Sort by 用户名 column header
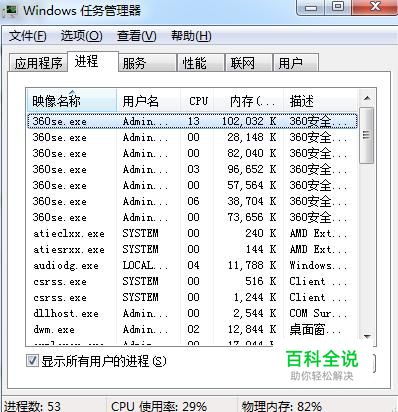The height and width of the screenshot is (412, 398). click(149, 101)
